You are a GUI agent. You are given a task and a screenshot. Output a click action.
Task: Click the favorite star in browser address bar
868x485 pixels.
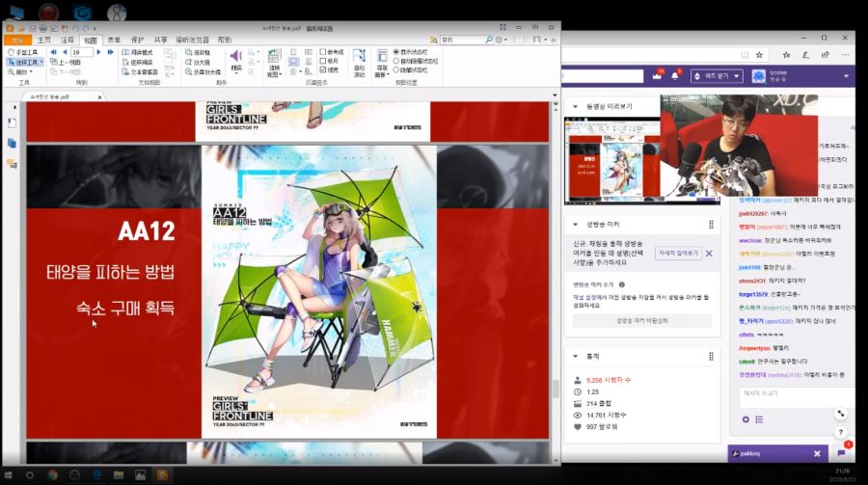tap(759, 55)
